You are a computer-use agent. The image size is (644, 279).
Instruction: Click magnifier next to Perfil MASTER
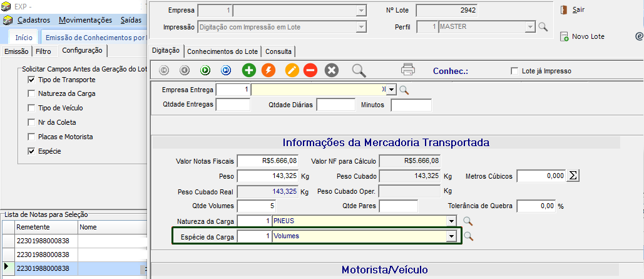click(x=543, y=27)
